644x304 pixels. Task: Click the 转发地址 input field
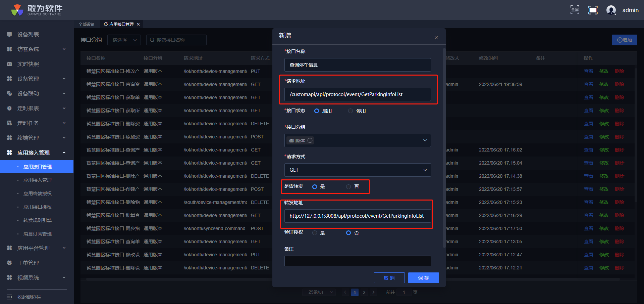357,216
